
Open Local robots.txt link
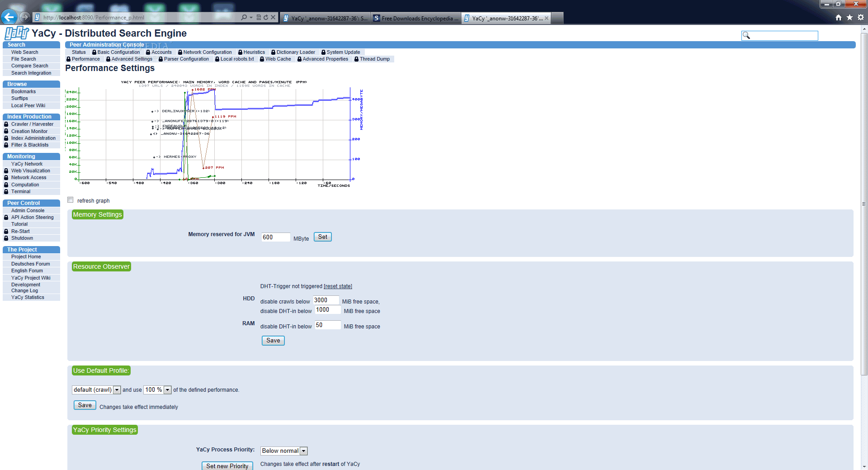(x=237, y=59)
